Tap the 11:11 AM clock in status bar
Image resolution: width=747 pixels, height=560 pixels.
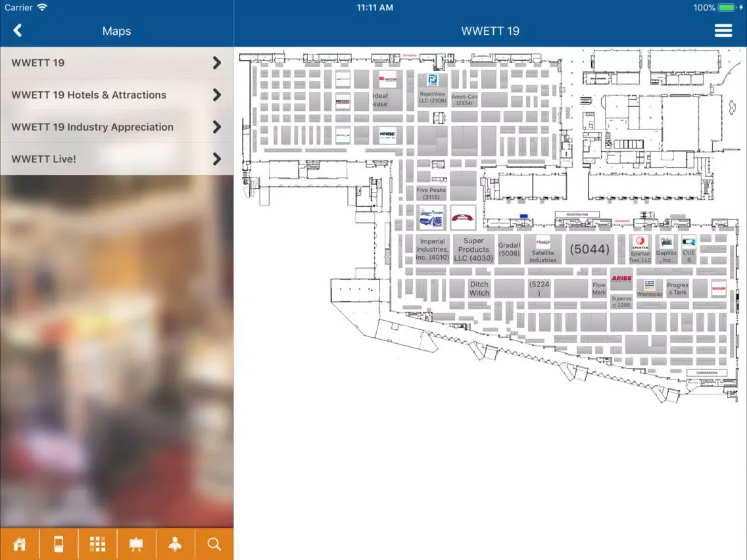375,7
